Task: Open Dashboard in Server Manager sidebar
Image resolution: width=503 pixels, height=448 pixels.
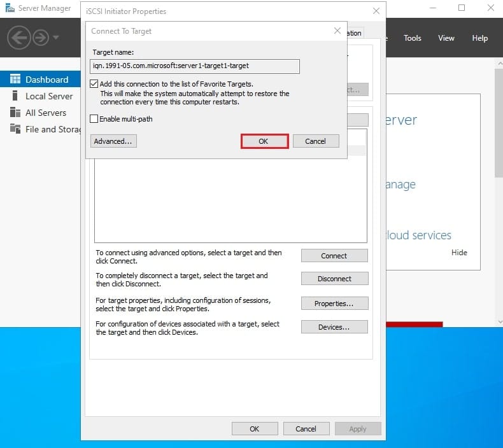Action: pos(47,80)
